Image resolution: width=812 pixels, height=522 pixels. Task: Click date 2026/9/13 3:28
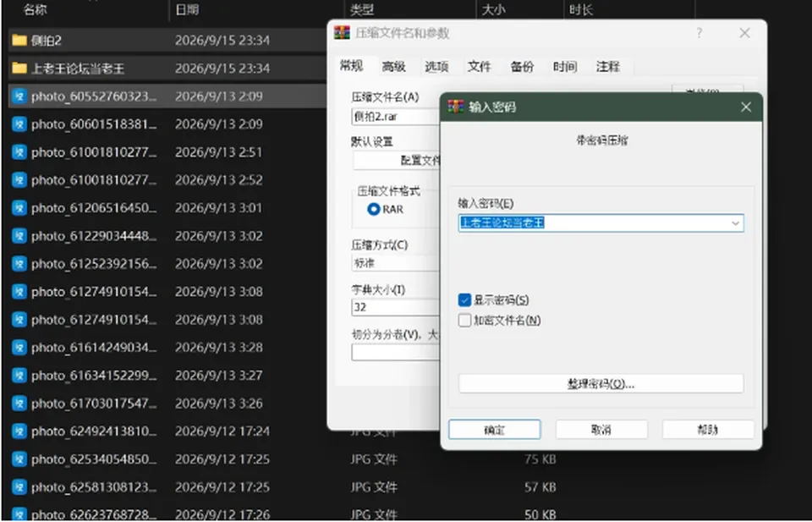click(x=218, y=348)
